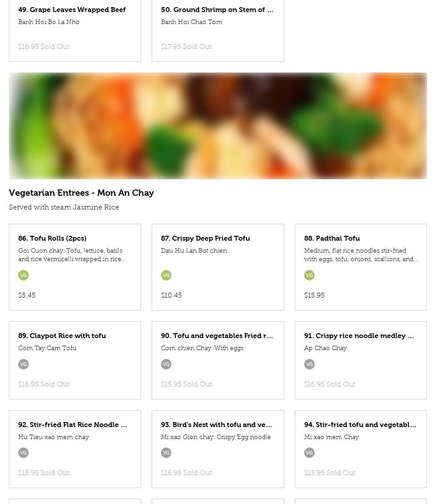This screenshot has width=435, height=504.
Task: Open 91. Crispy rice noodle medley item
Action: point(361,360)
